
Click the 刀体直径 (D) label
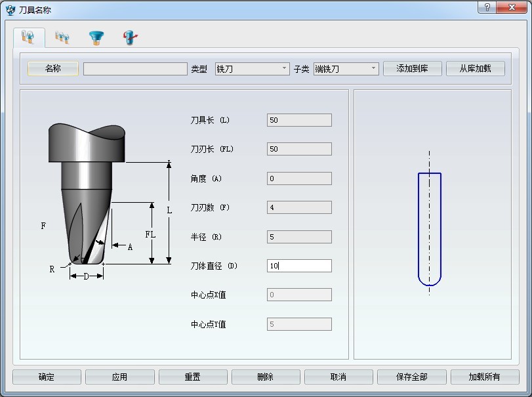click(x=214, y=266)
